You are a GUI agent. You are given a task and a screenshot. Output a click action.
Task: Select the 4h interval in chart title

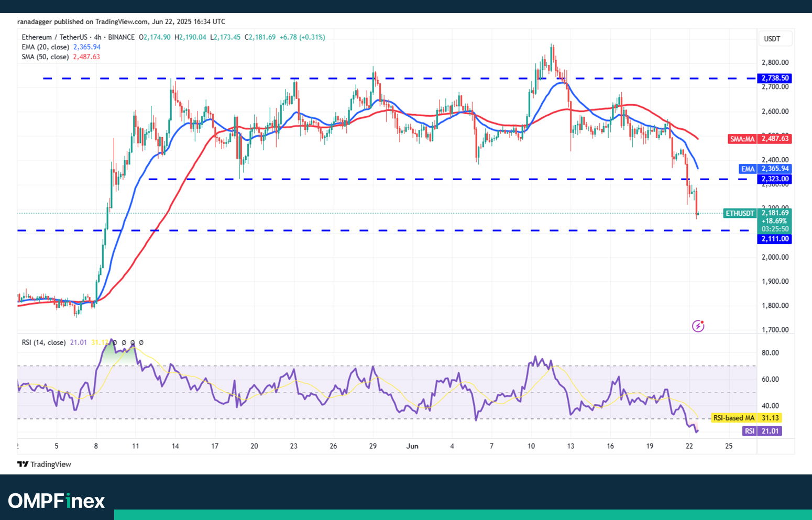[x=97, y=37]
